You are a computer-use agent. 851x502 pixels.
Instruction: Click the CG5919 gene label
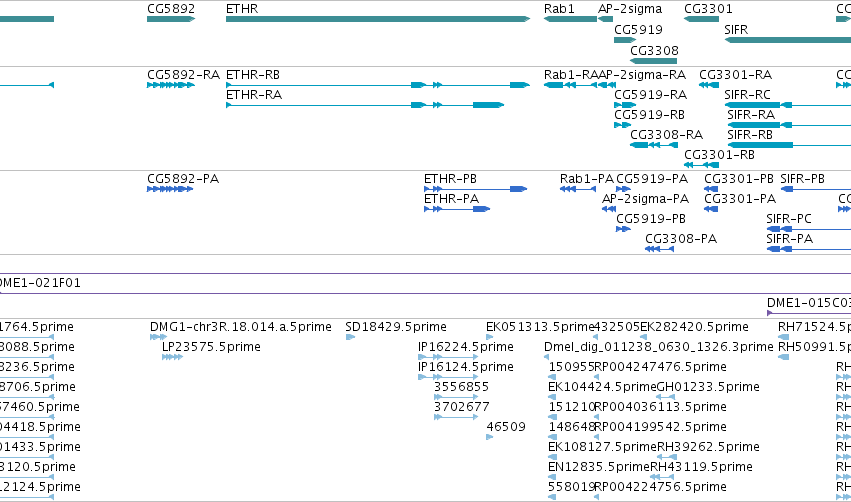coord(638,30)
